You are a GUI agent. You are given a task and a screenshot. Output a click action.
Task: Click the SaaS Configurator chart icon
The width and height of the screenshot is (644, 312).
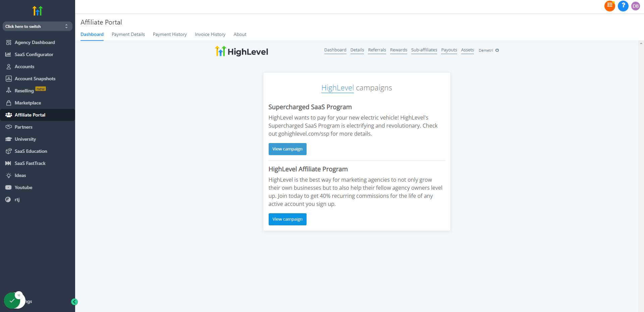pos(8,54)
